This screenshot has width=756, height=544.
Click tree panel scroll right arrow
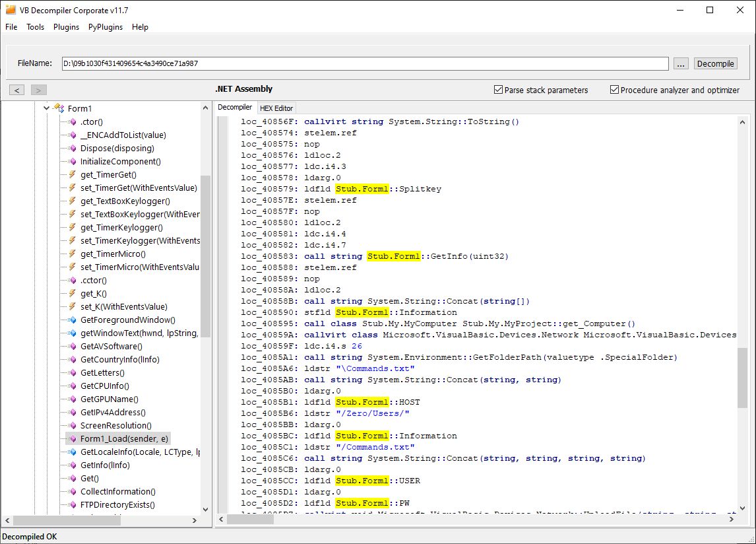(x=195, y=520)
